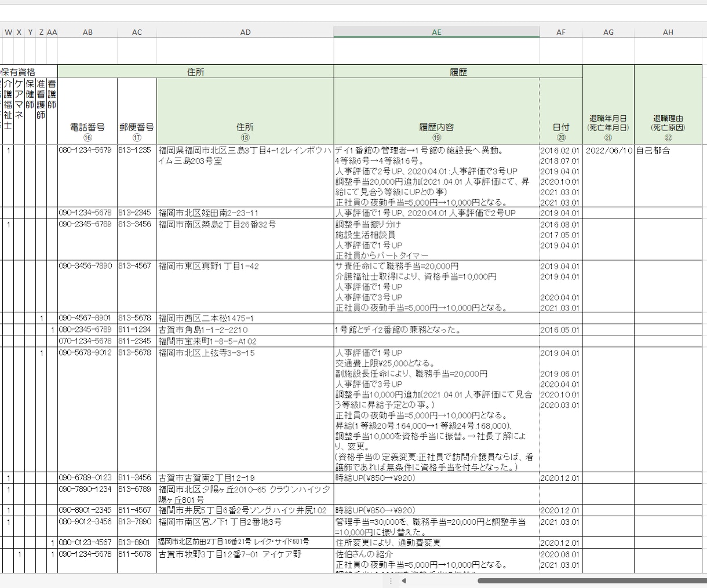
Task: Select column AA header
Action: coord(52,32)
